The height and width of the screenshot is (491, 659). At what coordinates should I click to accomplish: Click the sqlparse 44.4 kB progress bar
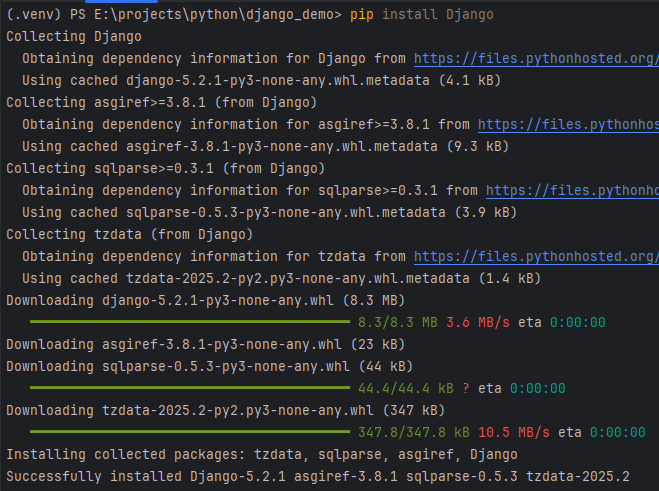click(190, 388)
